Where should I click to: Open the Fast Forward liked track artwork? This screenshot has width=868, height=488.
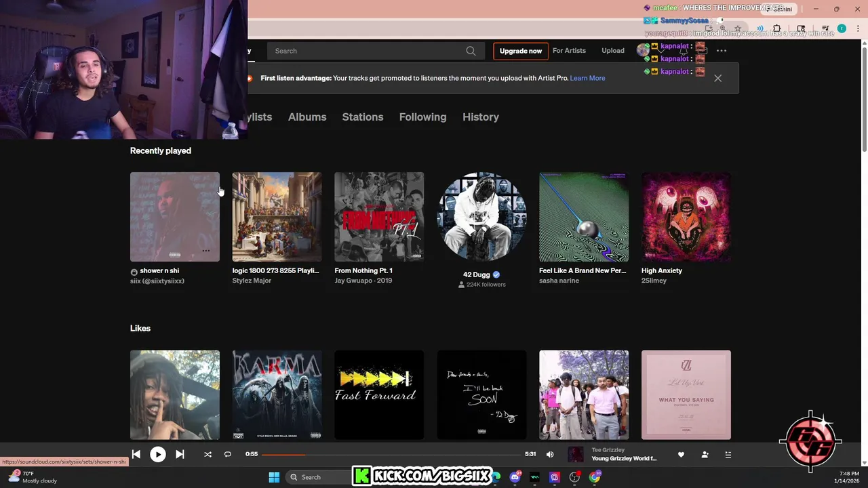[379, 395]
